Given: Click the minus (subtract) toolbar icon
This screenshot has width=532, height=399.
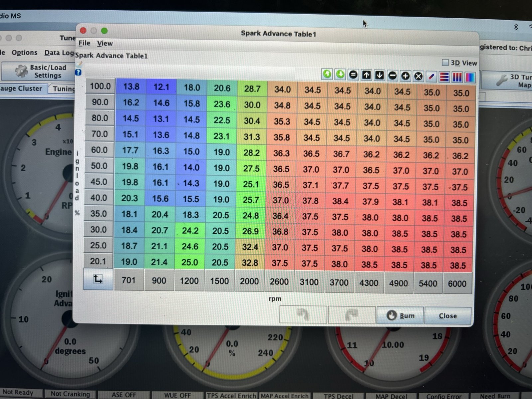Looking at the screenshot, I should (392, 76).
